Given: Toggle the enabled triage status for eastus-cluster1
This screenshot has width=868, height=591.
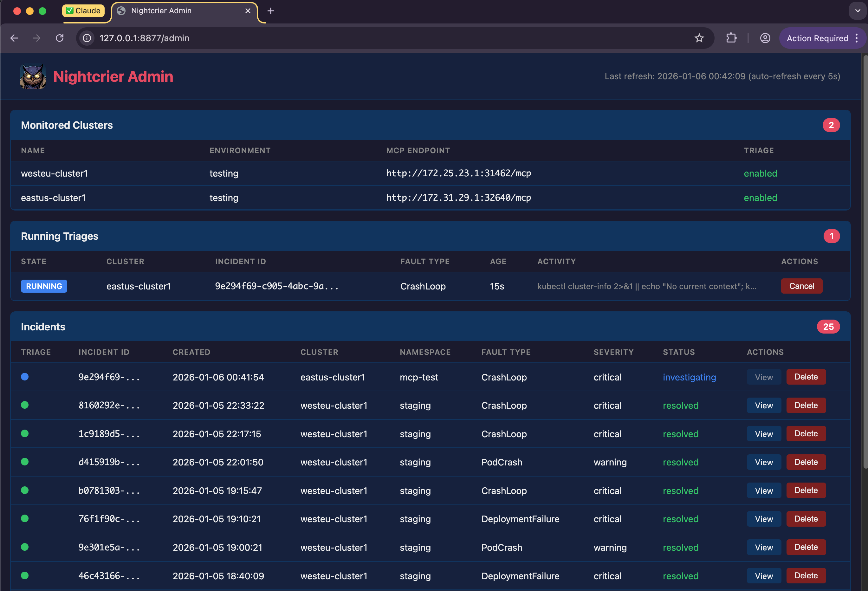Looking at the screenshot, I should [761, 198].
